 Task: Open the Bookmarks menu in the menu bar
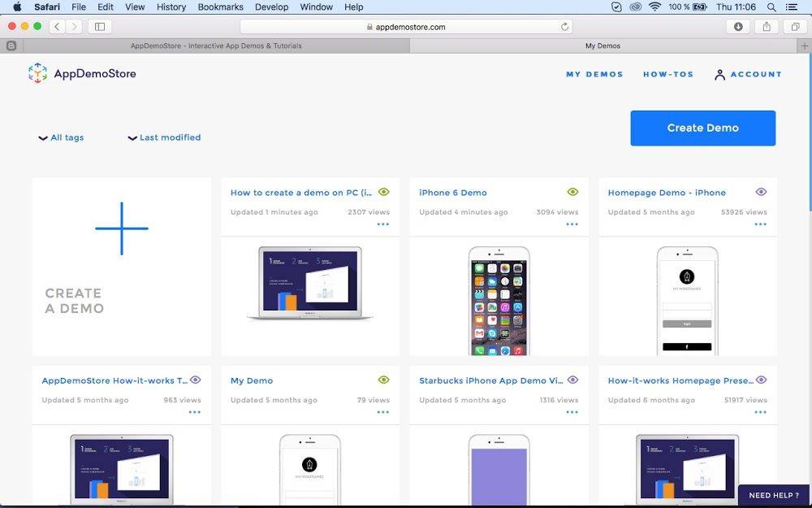pyautogui.click(x=220, y=7)
